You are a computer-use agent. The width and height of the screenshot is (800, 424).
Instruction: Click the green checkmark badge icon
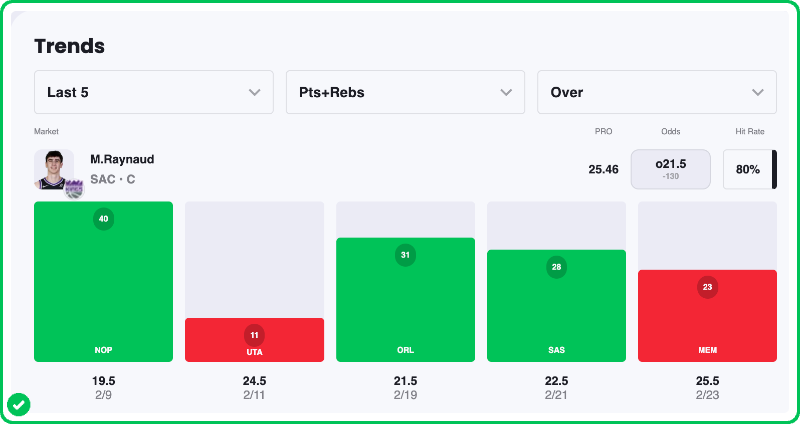19,404
